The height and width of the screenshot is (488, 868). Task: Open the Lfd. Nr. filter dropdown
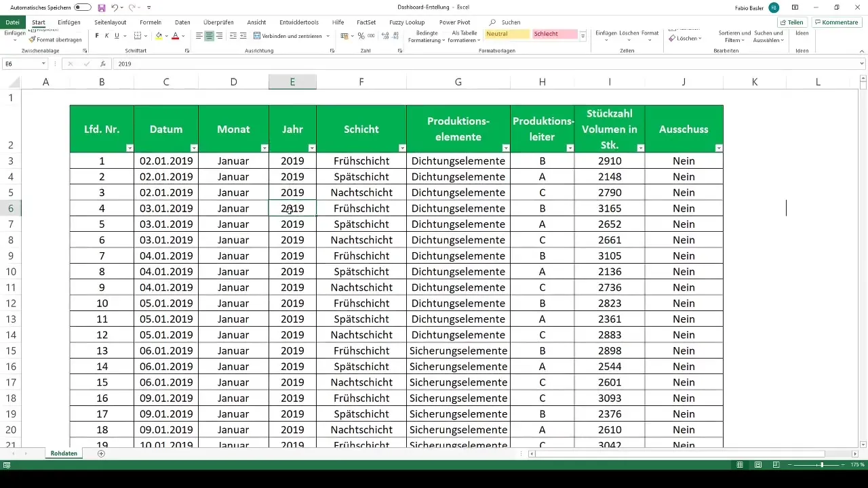(x=129, y=148)
